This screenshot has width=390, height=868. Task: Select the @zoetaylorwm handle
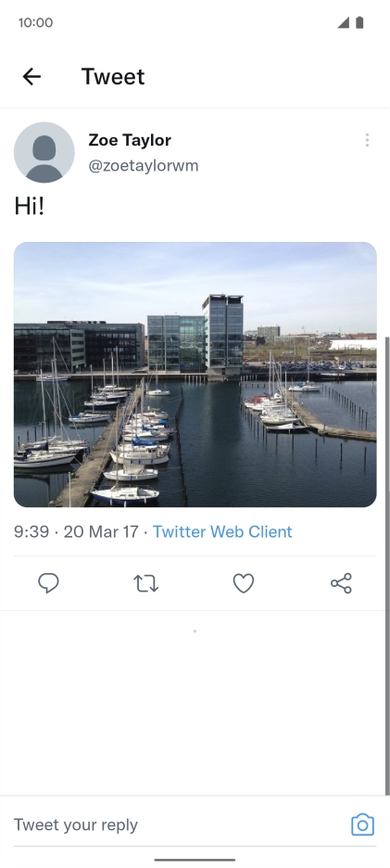coord(144,165)
